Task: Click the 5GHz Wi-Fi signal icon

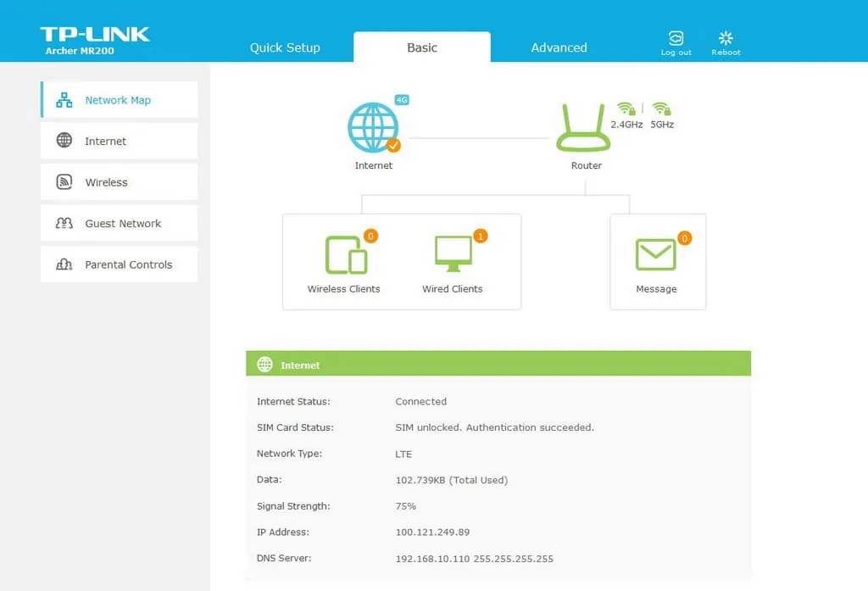Action: pos(661,109)
